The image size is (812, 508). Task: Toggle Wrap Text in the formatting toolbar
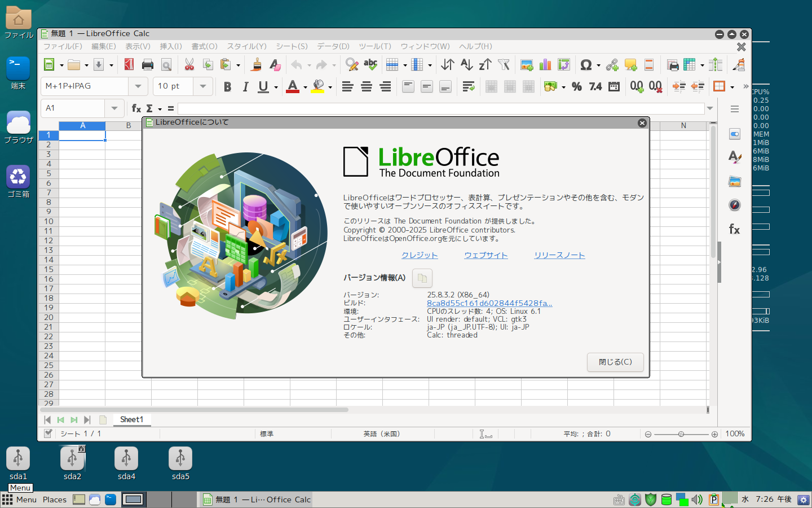[468, 86]
